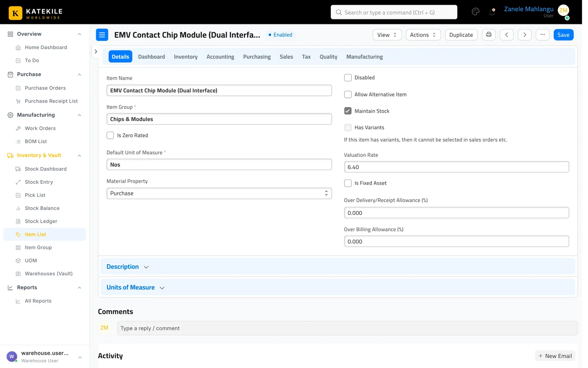
Task: Open the View dropdown
Action: 387,35
